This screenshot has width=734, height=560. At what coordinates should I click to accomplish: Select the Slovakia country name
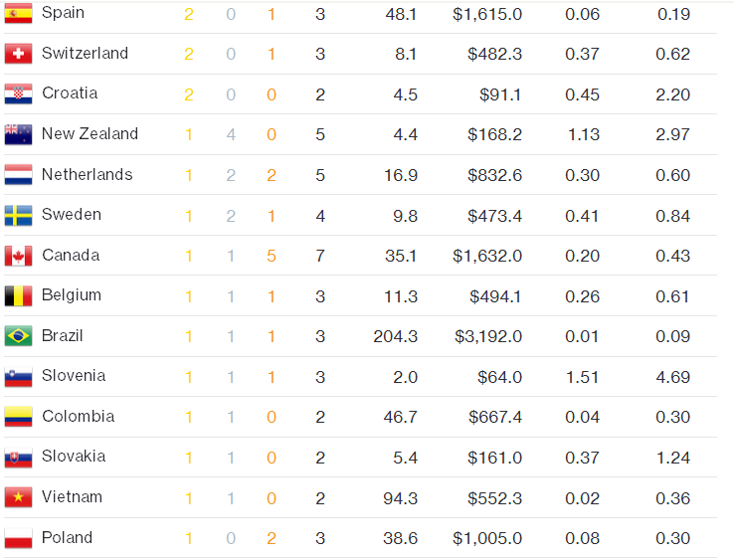tap(72, 457)
